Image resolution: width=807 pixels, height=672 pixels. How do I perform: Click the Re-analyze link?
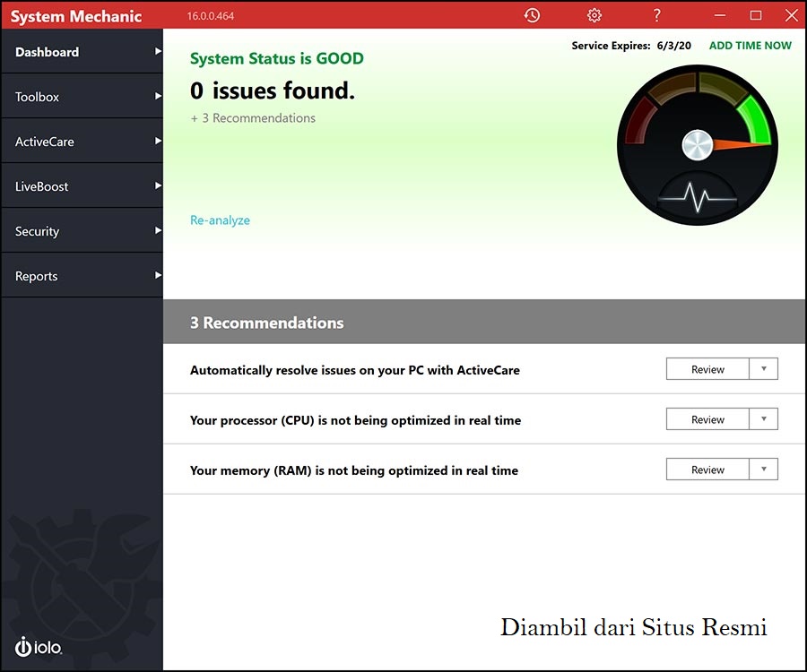point(220,220)
